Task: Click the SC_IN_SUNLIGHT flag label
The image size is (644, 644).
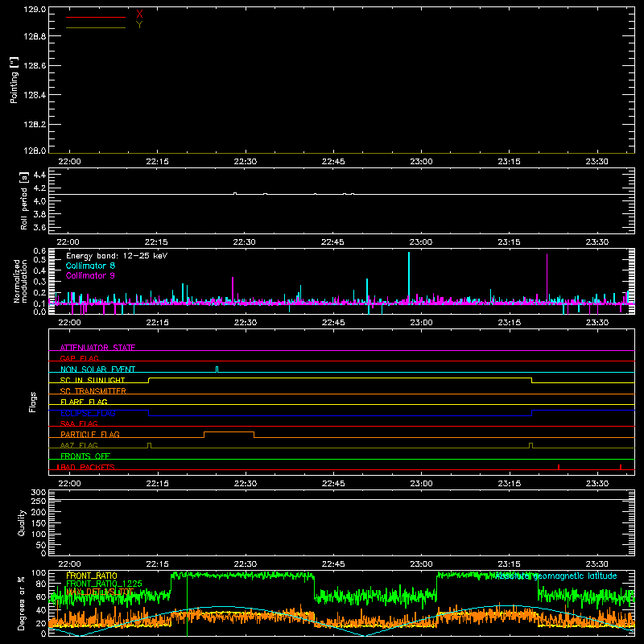Action: point(93,380)
